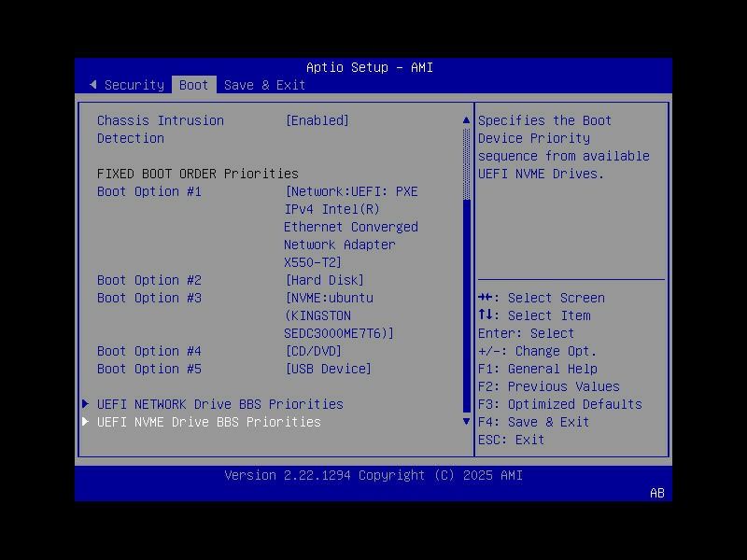The height and width of the screenshot is (560, 747).
Task: Switch to the Security tab
Action: coord(134,85)
